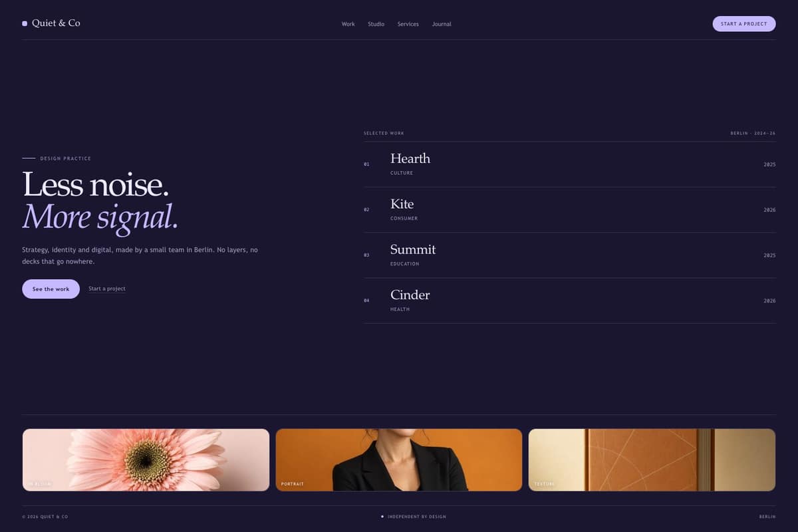The image size is (798, 532).
Task: Click the 04 number beside Cinder
Action: pos(366,301)
